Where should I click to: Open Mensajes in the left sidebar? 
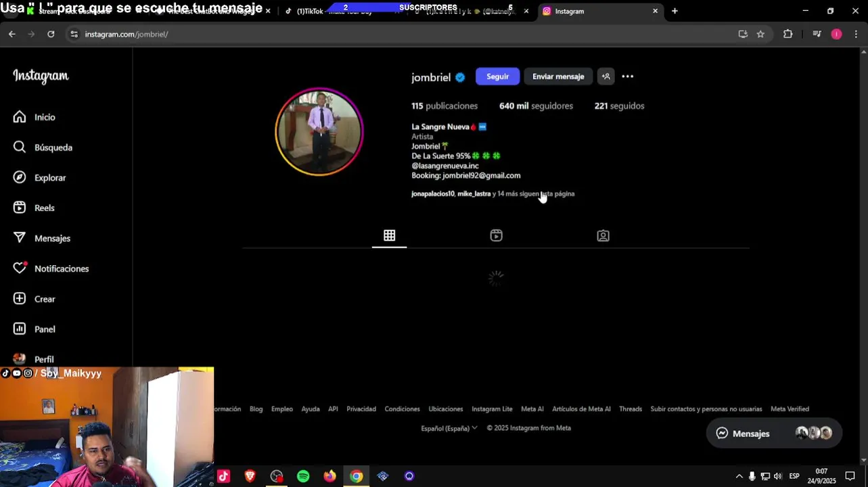[x=42, y=238]
